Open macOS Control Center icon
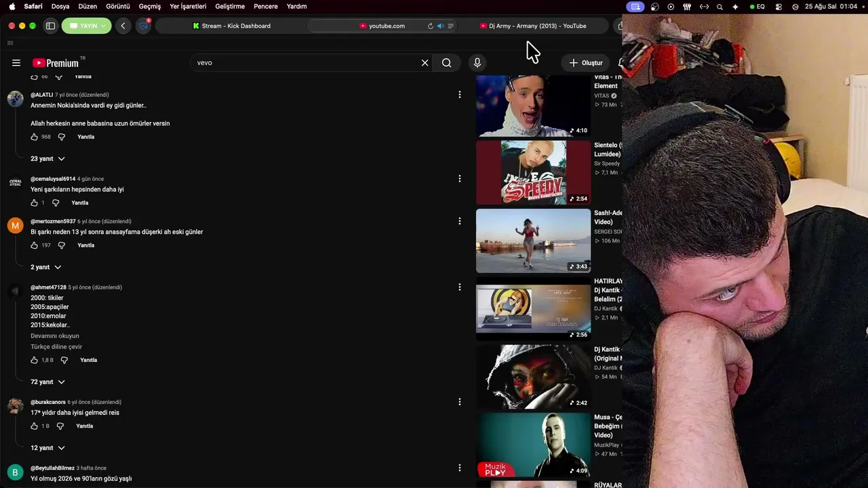The image size is (868, 488). pyautogui.click(x=778, y=6)
